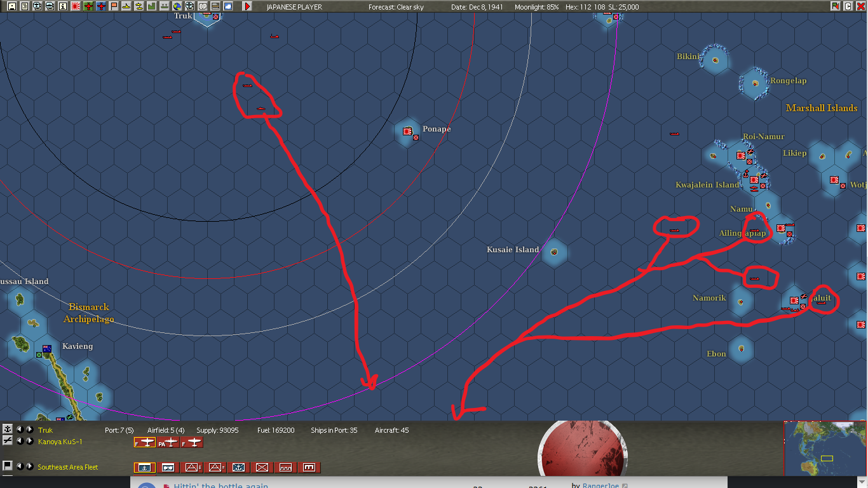
Task: Click the 'Port: 7 (5)' text
Action: [x=119, y=430]
